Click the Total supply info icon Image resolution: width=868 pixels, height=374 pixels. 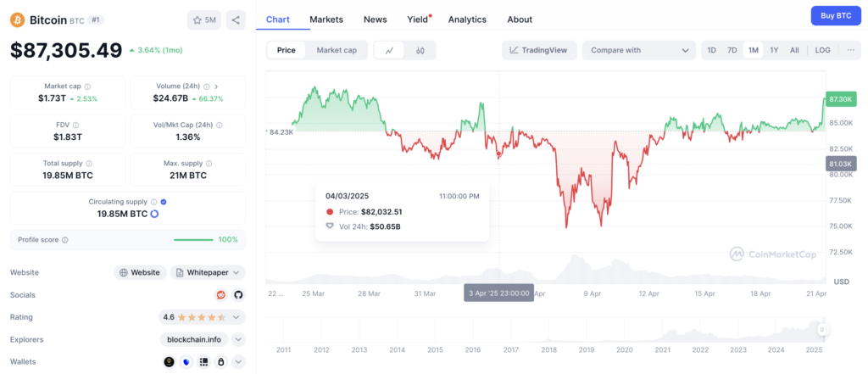pyautogui.click(x=89, y=164)
